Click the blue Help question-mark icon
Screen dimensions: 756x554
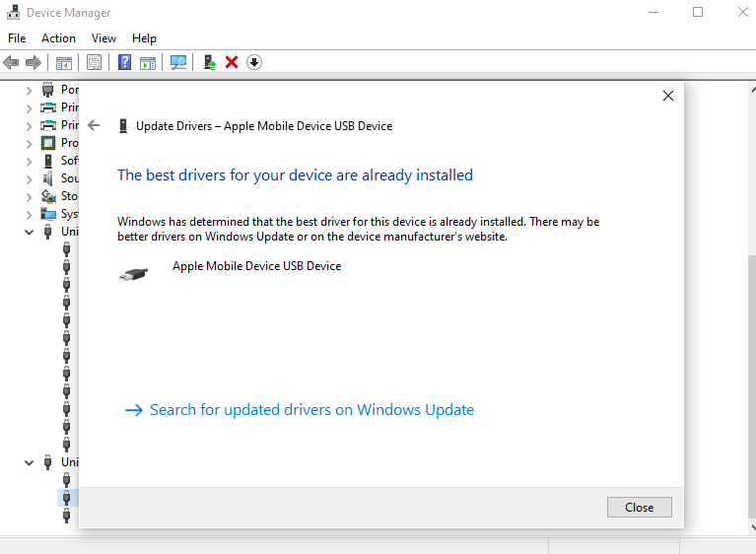(x=124, y=62)
